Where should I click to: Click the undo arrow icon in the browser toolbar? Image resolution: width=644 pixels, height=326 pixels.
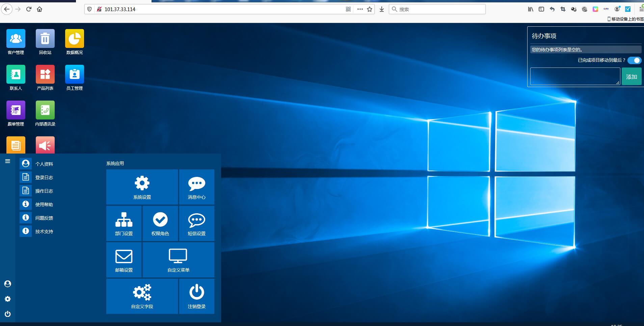[552, 9]
